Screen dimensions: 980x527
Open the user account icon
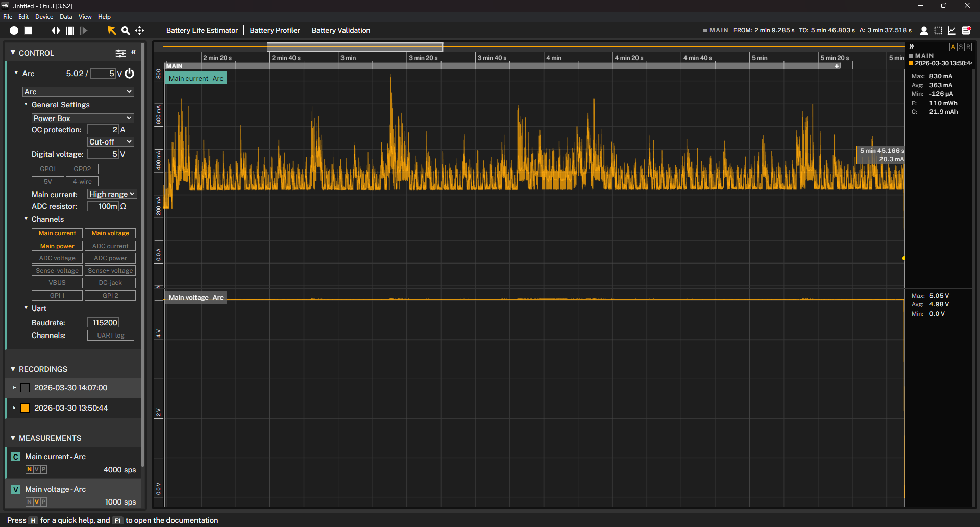click(924, 31)
